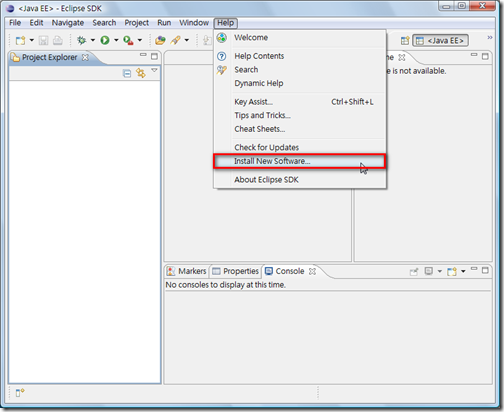The image size is (504, 412).
Task: Click the Search flashlight toolbar icon
Action: [176, 40]
